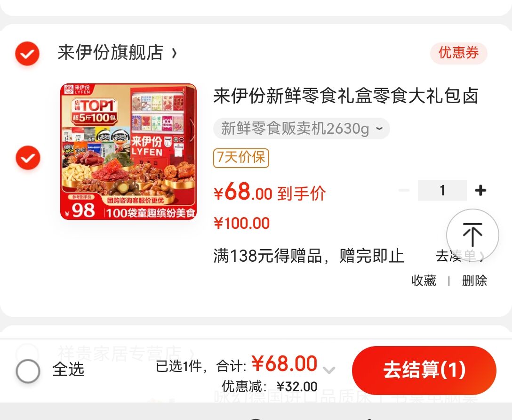Viewport: 512px width, 420px height.
Task: Tap the quantity input field showing 1
Action: (442, 190)
